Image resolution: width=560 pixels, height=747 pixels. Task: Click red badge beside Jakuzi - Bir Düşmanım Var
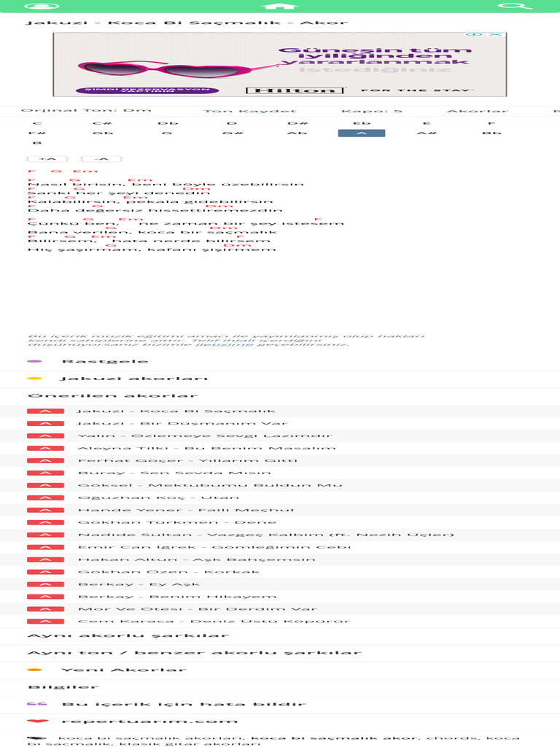(45, 423)
